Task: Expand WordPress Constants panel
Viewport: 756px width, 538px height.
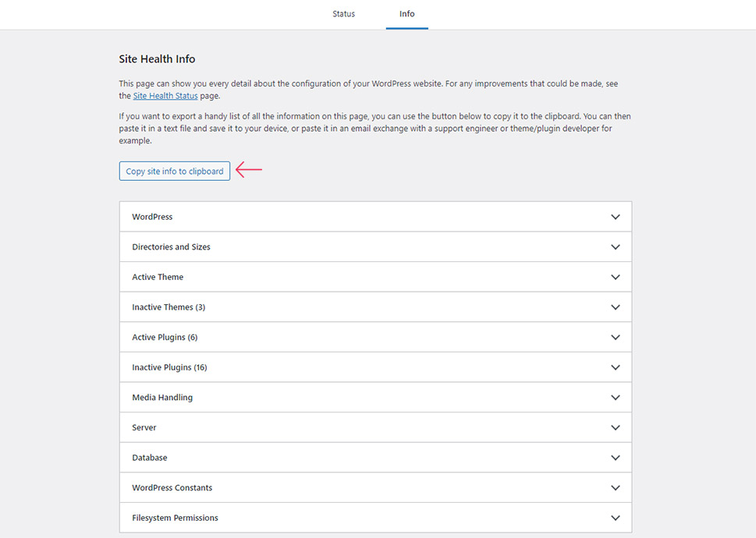Action: (375, 487)
